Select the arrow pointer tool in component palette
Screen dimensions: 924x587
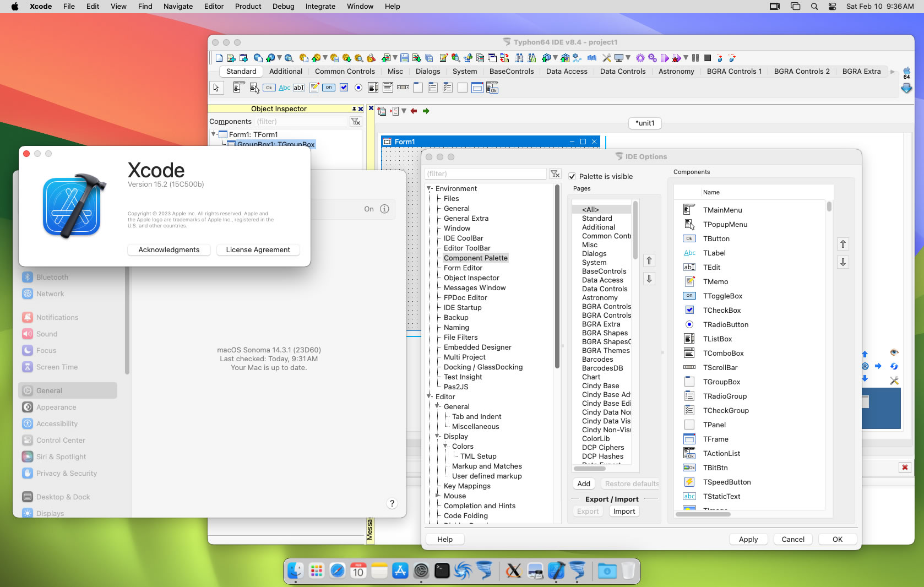tap(216, 88)
